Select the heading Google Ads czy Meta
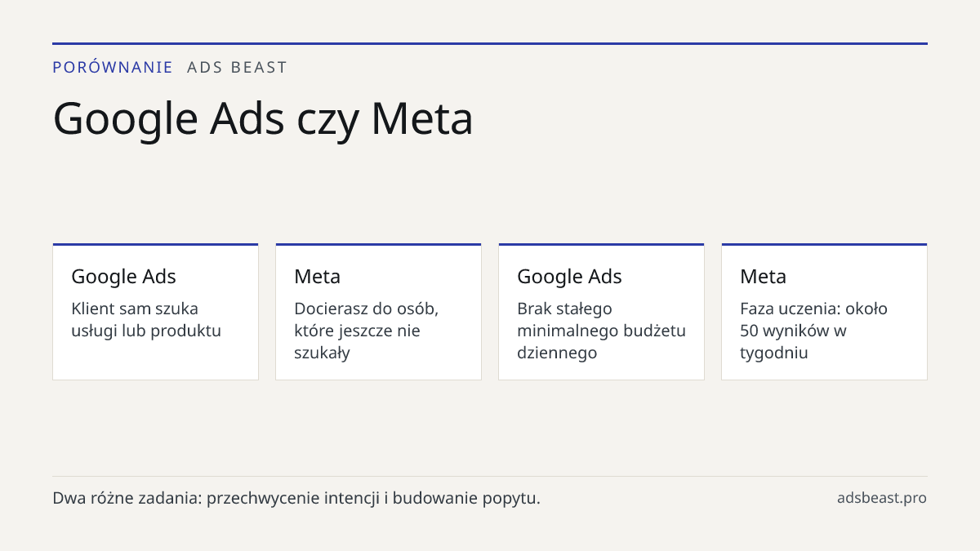The width and height of the screenshot is (980, 551). click(x=263, y=118)
